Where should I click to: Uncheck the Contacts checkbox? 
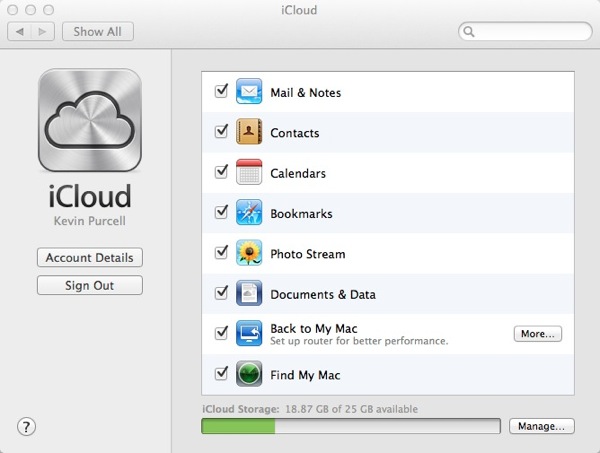(221, 132)
